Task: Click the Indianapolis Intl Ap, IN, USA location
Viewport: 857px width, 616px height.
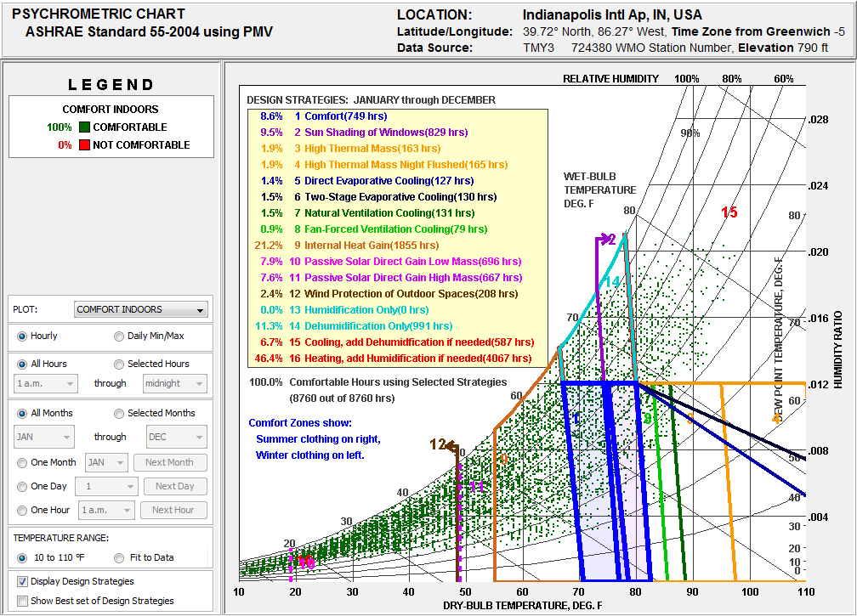Action: coord(612,14)
